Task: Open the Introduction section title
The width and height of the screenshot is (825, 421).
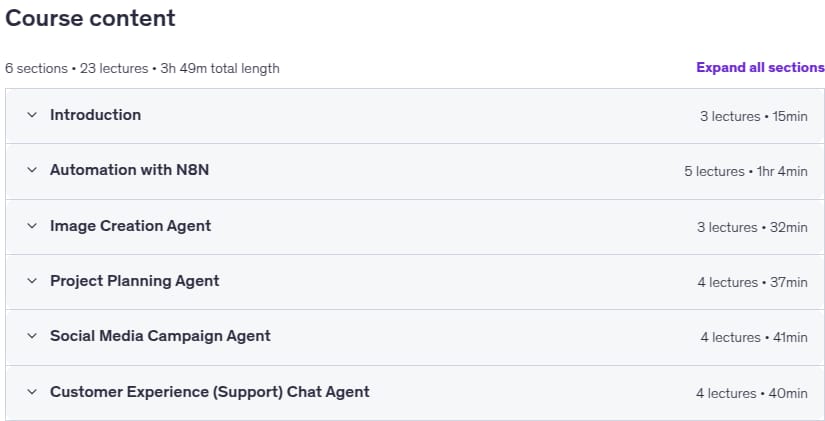Action: [x=95, y=115]
